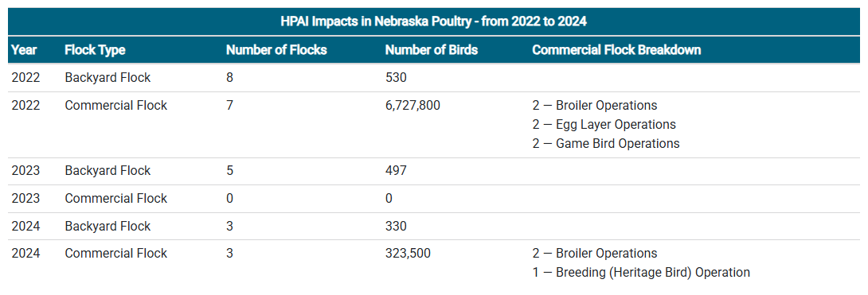The image size is (868, 295).
Task: Select the 2 — Egg Layer Operations text
Action: [x=604, y=124]
